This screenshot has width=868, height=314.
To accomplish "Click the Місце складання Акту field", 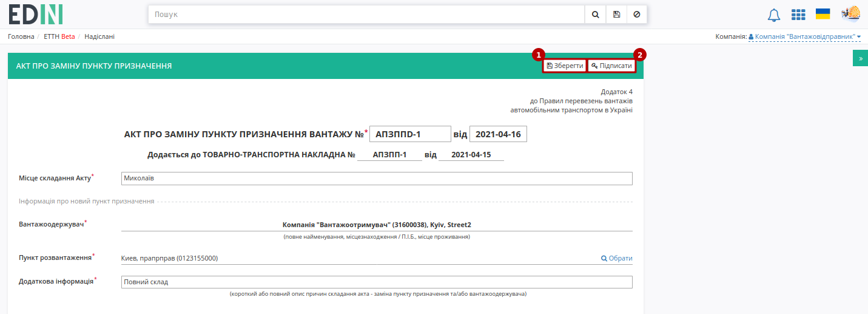I will (x=377, y=178).
